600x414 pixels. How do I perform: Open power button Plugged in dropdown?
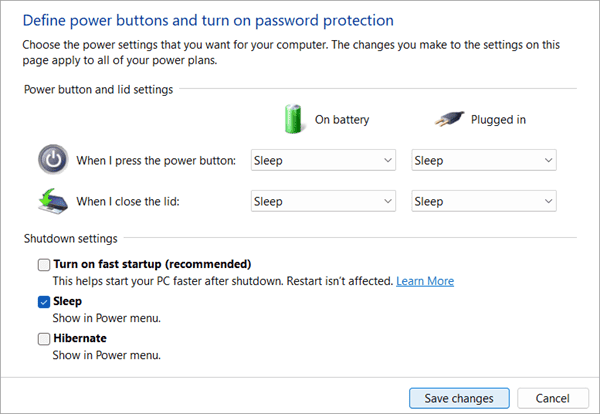pos(484,160)
